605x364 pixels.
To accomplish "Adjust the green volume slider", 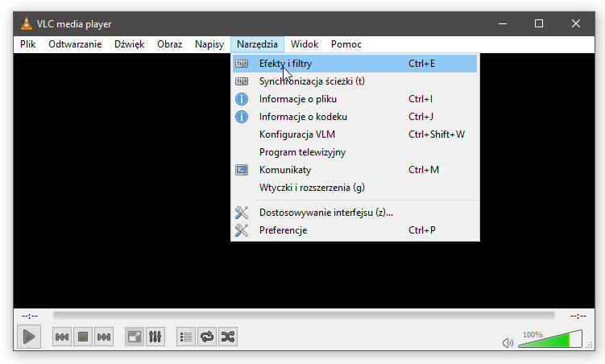I will (x=550, y=338).
